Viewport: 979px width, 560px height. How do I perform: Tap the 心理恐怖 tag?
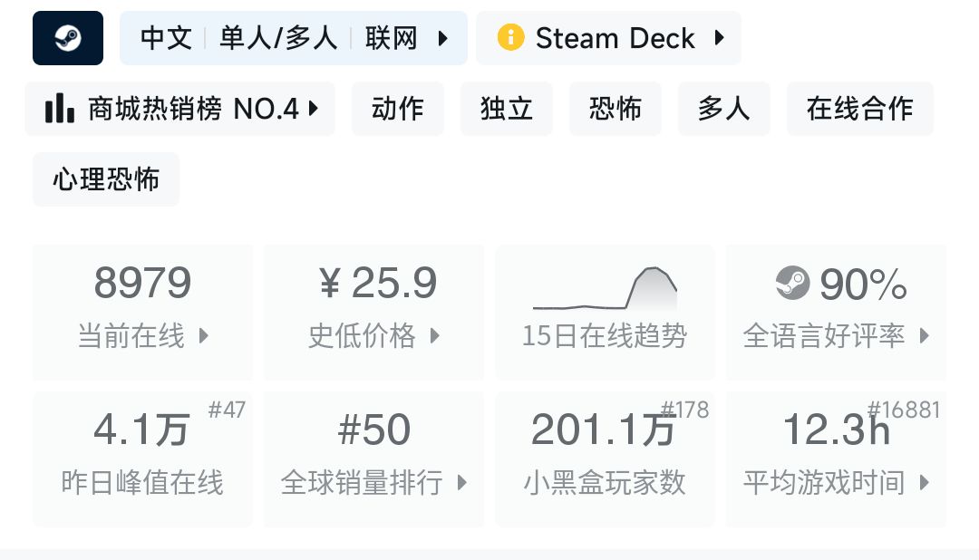coord(106,179)
